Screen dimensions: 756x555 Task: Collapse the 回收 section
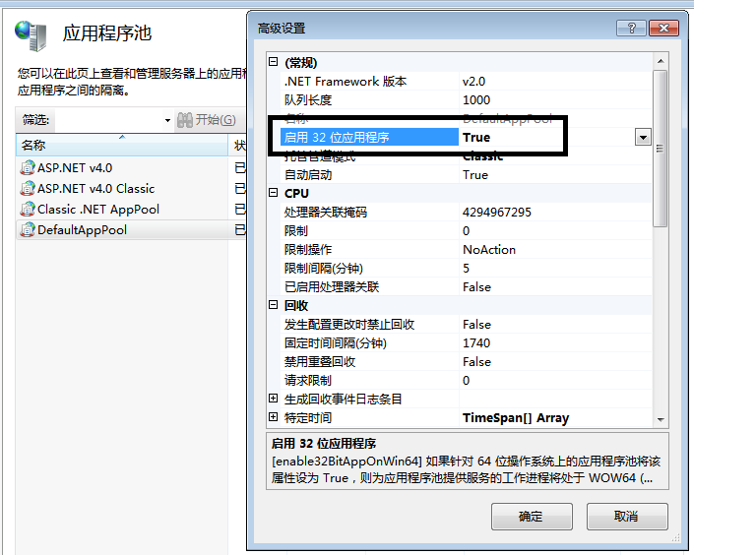coord(274,304)
